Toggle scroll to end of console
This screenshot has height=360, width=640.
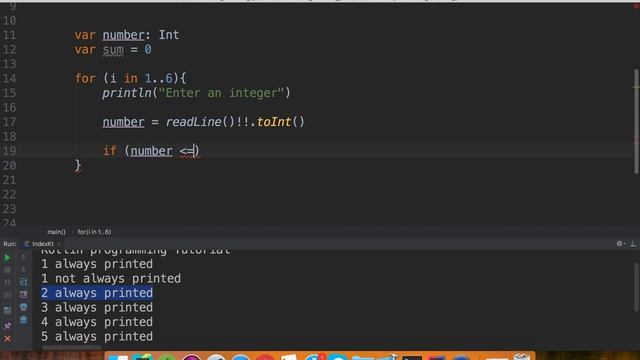coord(23,294)
